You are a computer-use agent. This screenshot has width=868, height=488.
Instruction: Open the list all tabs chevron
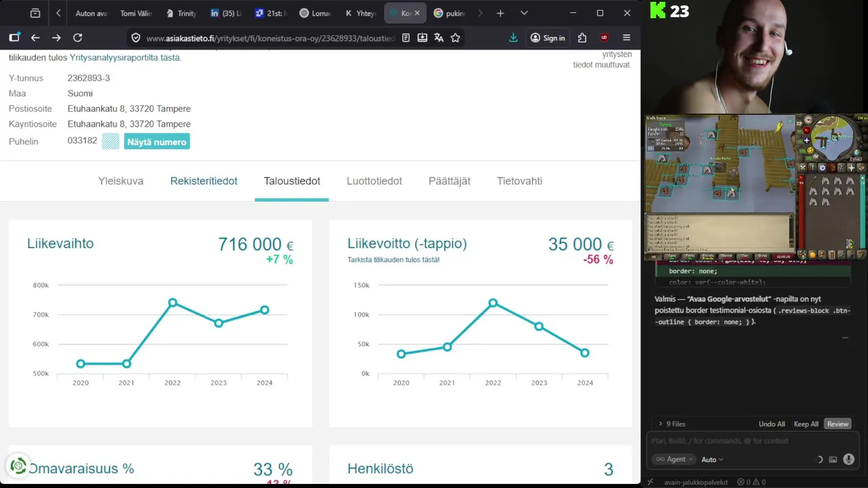click(524, 13)
